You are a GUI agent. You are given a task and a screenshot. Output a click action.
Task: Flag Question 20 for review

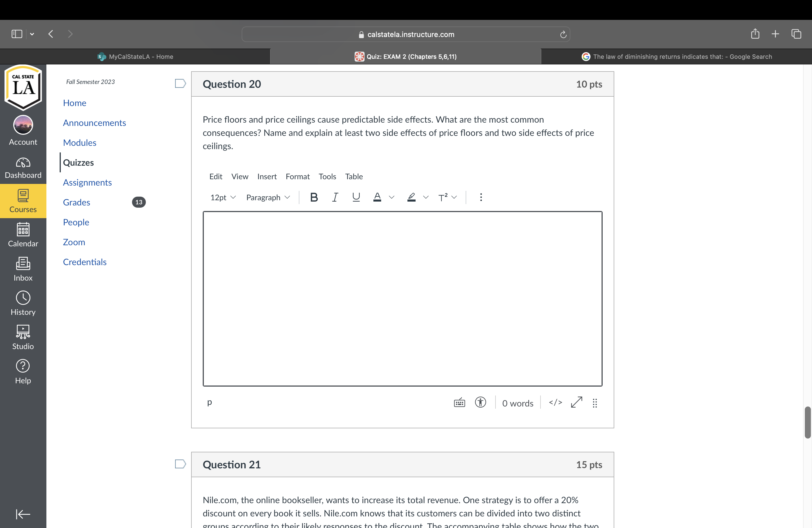(x=180, y=84)
